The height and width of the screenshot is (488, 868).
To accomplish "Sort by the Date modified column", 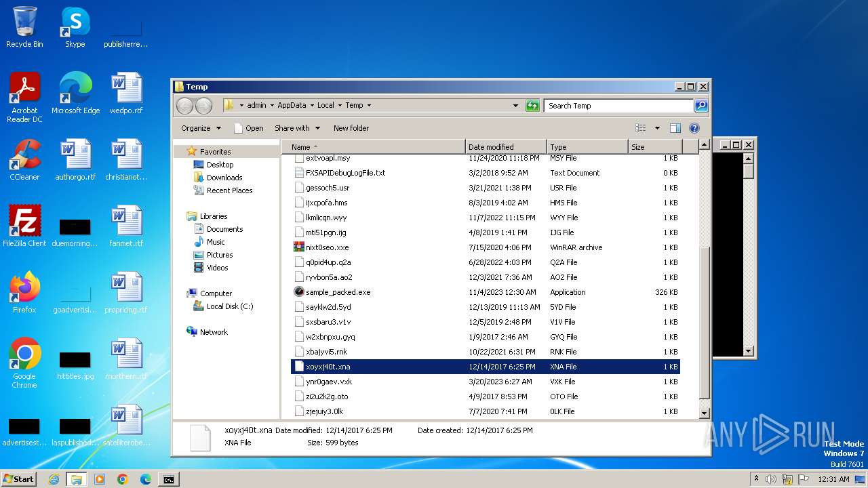I will [506, 147].
